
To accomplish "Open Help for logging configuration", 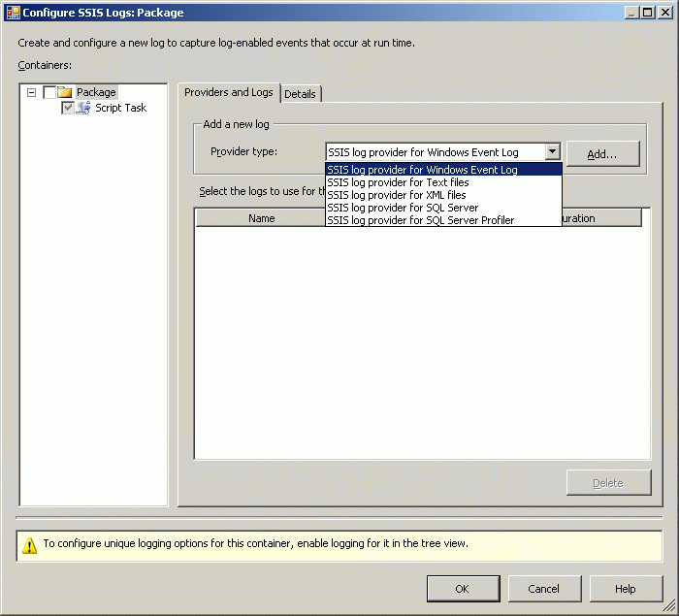I will [x=626, y=589].
